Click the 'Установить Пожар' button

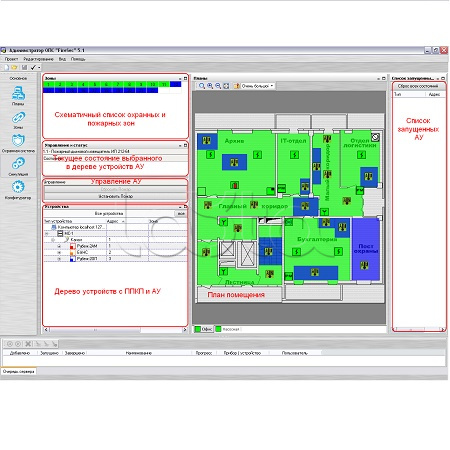tap(115, 196)
